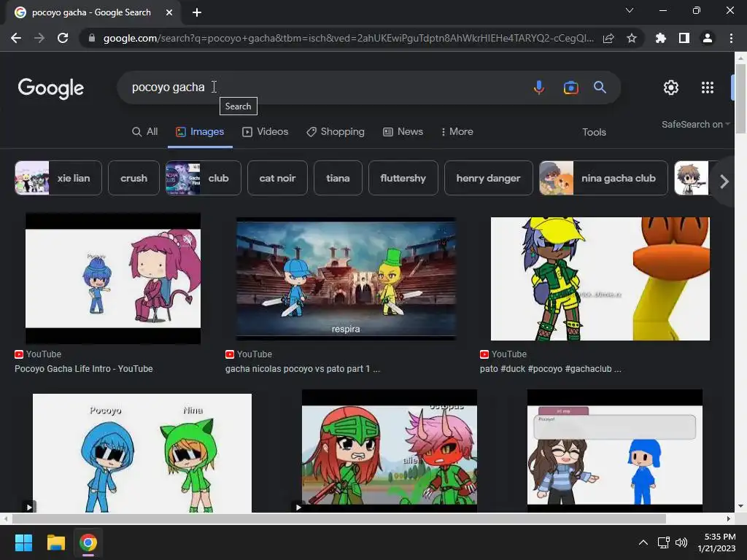Switch to the Videos tab

(x=266, y=131)
